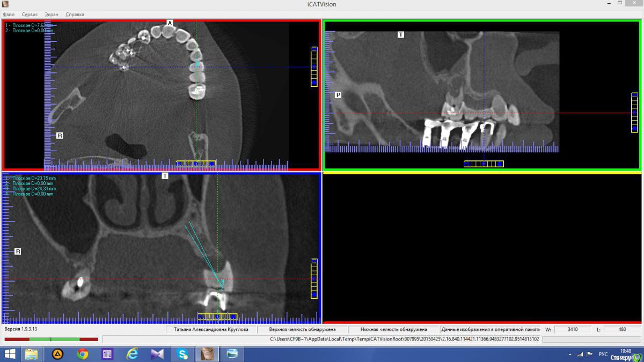Click the L window level value field
Image resolution: width=644 pixels, height=362 pixels.
pos(622,329)
